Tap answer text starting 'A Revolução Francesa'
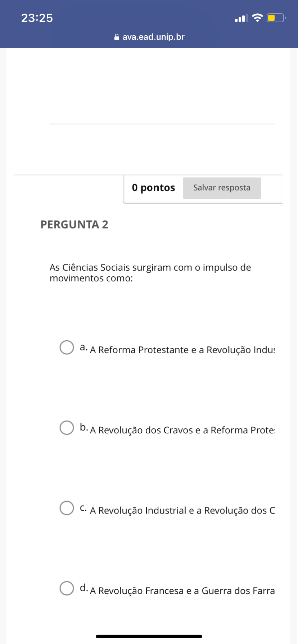The image size is (298, 644). click(182, 591)
